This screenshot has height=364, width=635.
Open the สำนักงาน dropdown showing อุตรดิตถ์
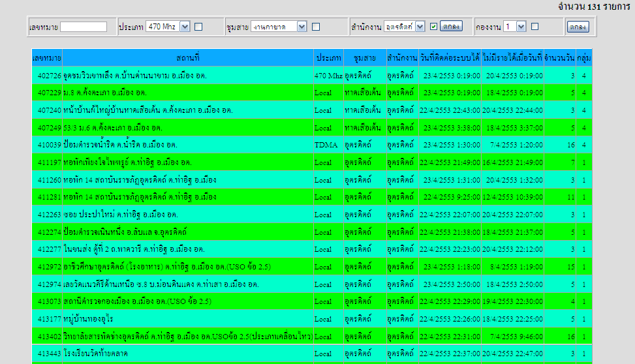pos(404,27)
